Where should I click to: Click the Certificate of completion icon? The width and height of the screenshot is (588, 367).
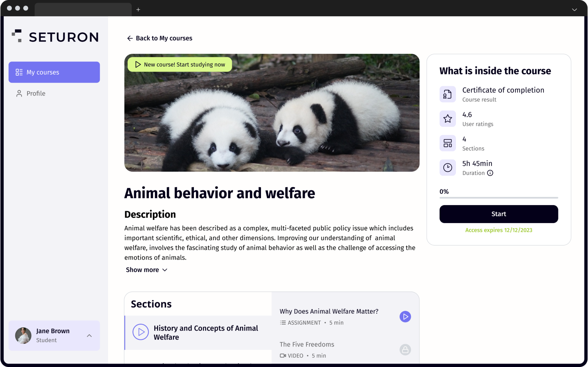pyautogui.click(x=448, y=94)
